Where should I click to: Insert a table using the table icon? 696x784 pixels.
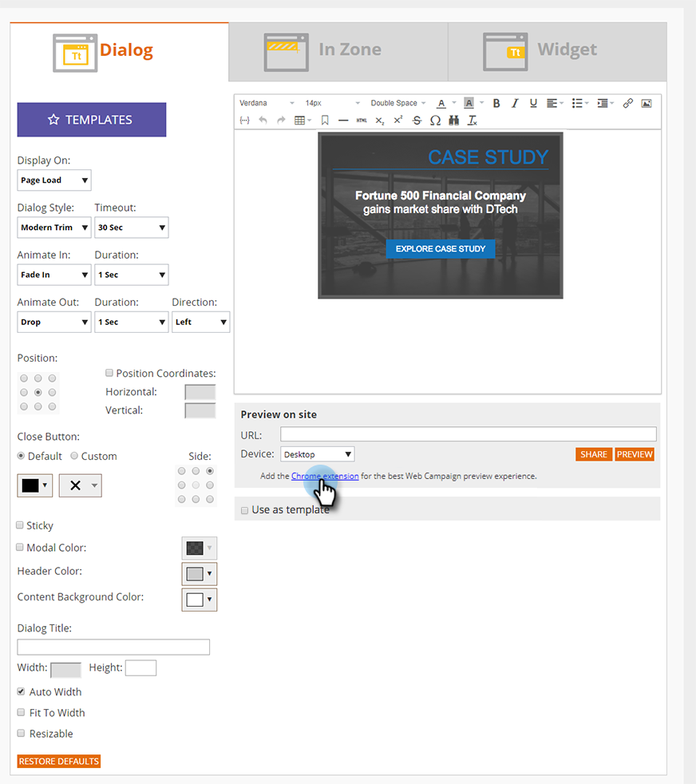pos(300,120)
